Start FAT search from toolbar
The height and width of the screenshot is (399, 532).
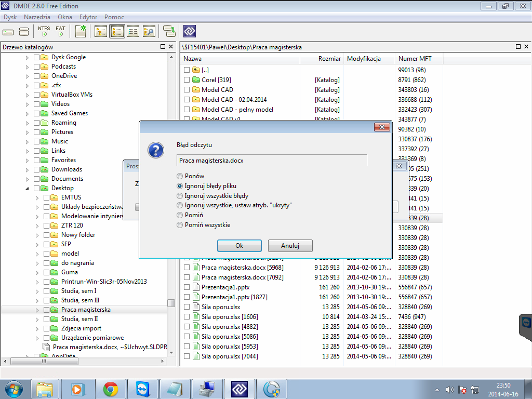[x=60, y=31]
